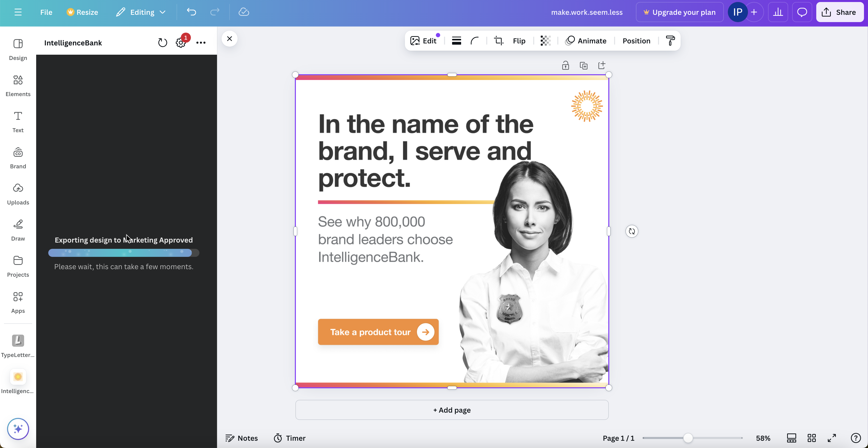The height and width of the screenshot is (448, 868).
Task: Click the Copy style paint roller icon
Action: (x=670, y=41)
